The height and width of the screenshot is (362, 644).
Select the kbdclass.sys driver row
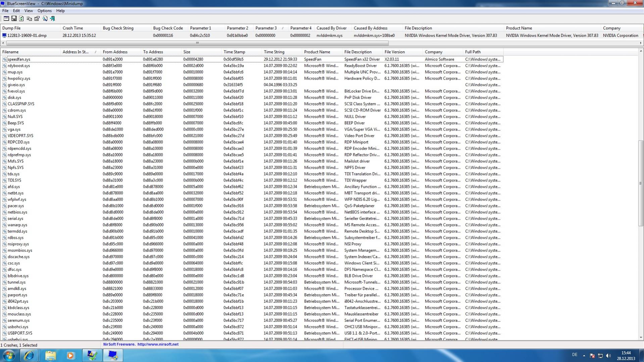252,308
